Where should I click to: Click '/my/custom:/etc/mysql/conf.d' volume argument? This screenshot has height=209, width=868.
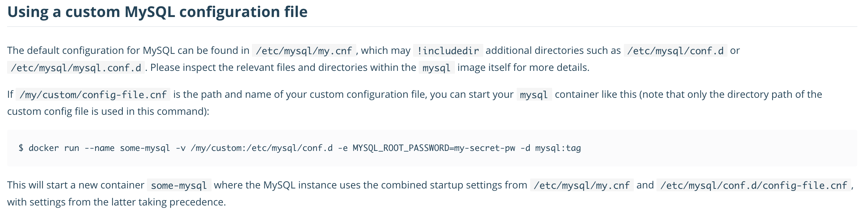[x=262, y=148]
